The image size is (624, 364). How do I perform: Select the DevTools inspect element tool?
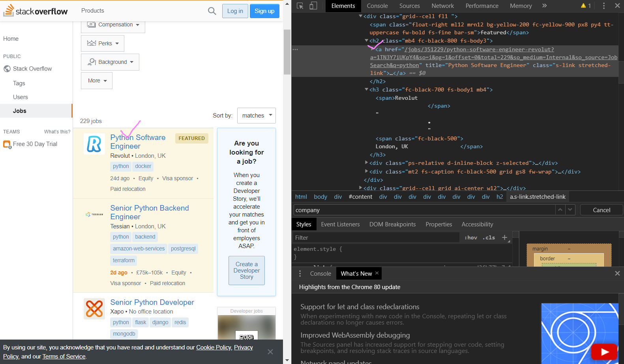coord(300,6)
